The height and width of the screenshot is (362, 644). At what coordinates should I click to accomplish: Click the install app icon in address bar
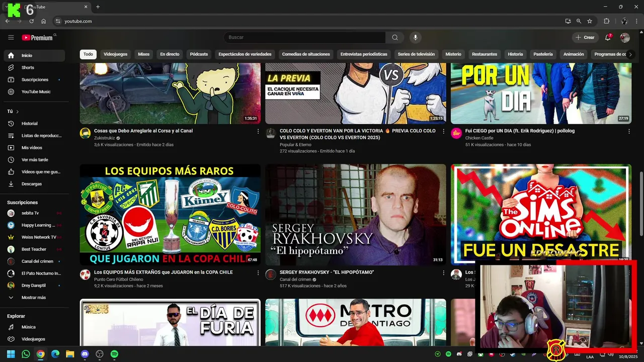coord(568,21)
